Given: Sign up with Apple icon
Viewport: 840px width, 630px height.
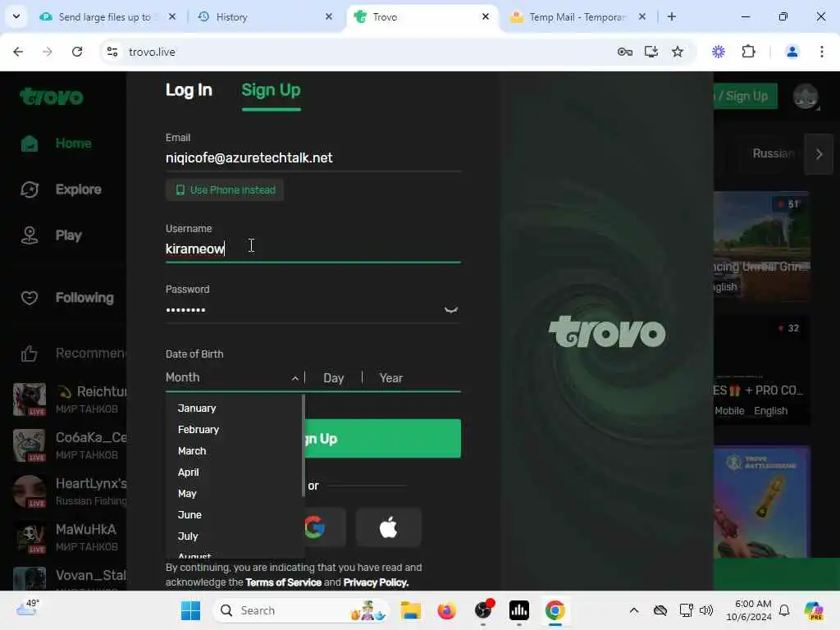Looking at the screenshot, I should tap(388, 527).
